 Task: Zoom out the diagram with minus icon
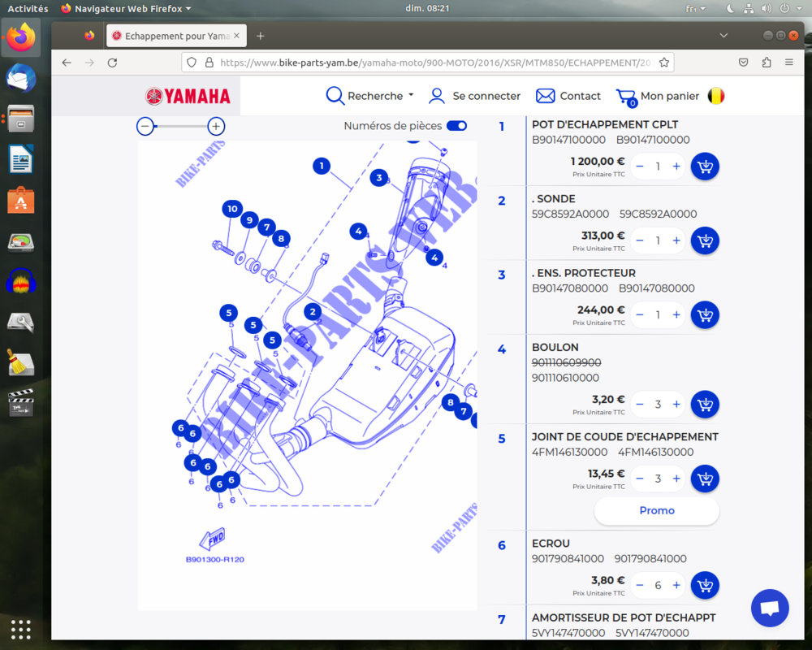click(145, 126)
